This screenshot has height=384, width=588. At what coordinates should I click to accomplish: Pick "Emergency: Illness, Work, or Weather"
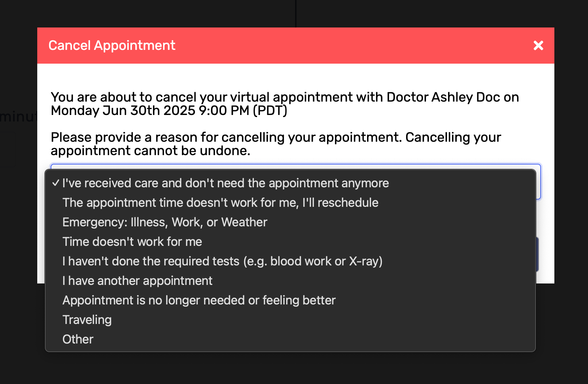[165, 222]
